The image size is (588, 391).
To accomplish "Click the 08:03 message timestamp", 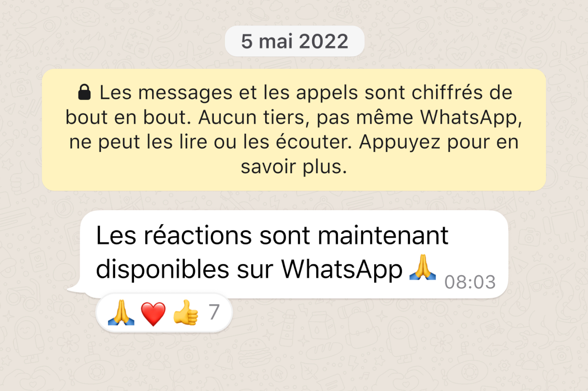I will [470, 282].
